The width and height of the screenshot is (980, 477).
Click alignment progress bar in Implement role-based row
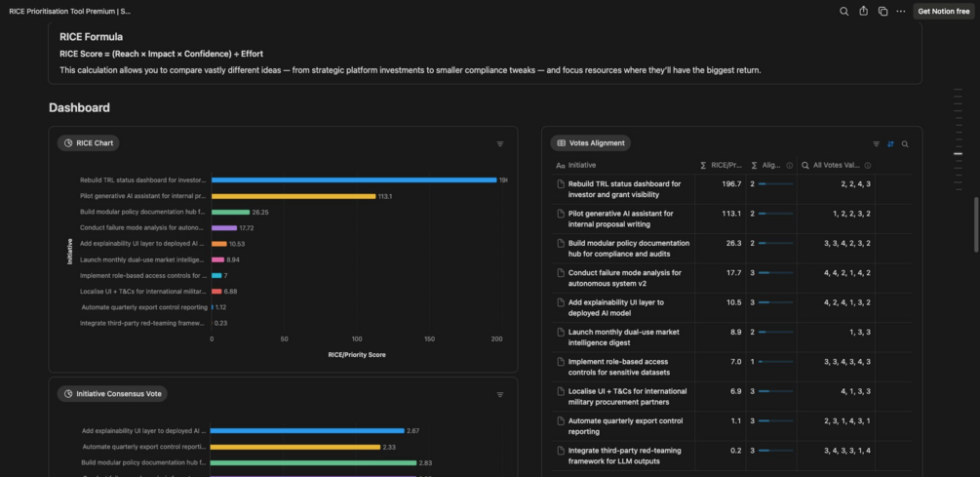[x=775, y=362]
